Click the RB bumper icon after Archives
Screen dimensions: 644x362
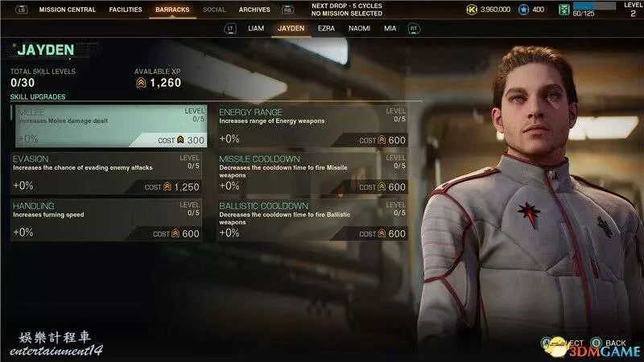pyautogui.click(x=287, y=10)
